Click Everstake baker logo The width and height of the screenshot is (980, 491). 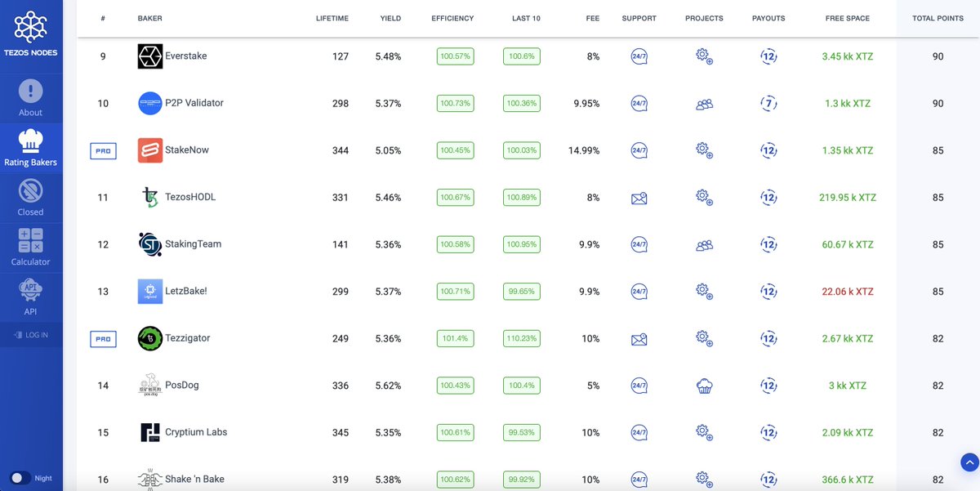[150, 56]
